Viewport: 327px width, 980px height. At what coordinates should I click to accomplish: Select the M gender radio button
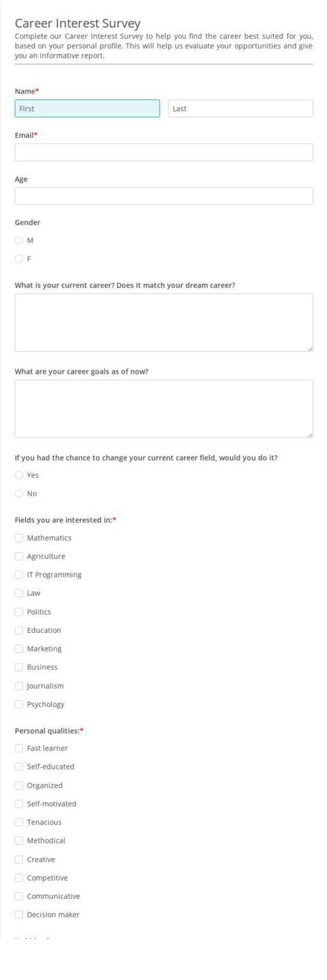(x=19, y=241)
